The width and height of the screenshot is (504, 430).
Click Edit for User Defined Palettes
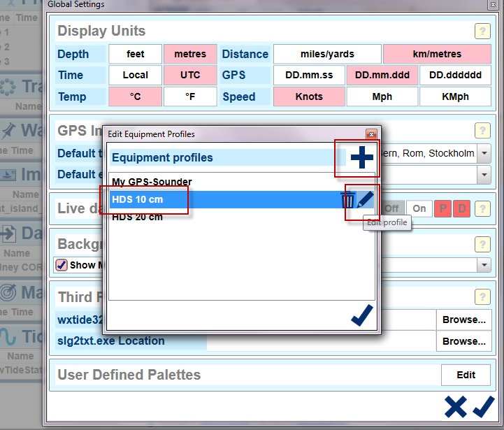[x=466, y=375]
